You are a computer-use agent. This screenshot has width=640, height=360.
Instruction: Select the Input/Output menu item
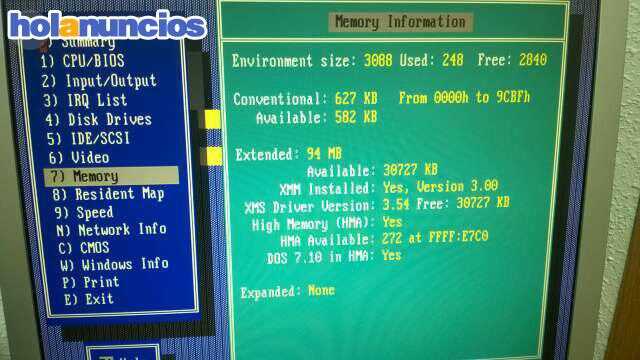(99, 81)
